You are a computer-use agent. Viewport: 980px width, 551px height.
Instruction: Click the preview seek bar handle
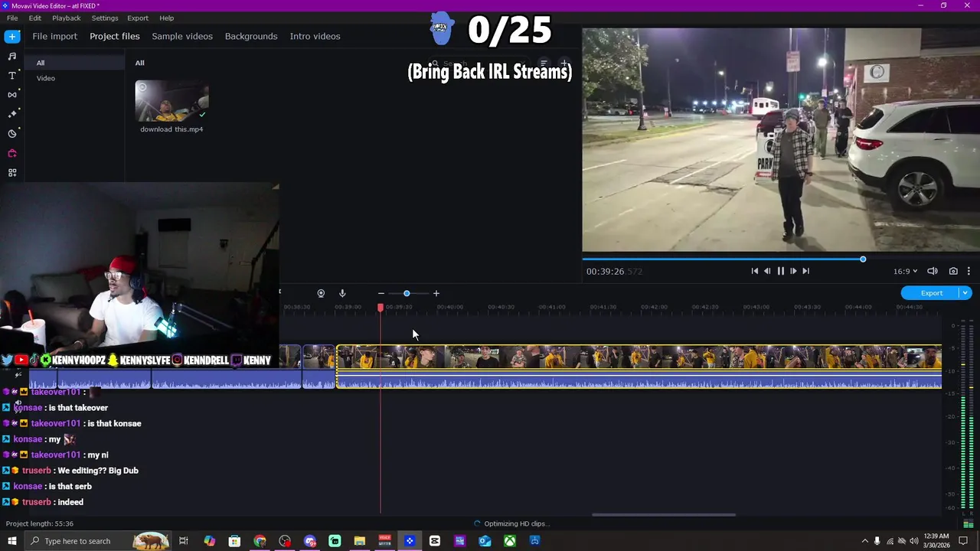tap(863, 259)
